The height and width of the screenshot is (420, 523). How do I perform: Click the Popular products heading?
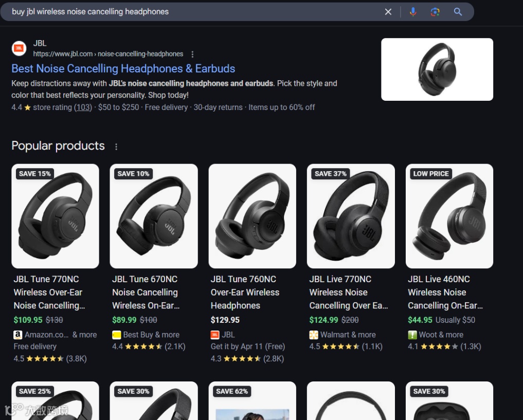coord(58,146)
